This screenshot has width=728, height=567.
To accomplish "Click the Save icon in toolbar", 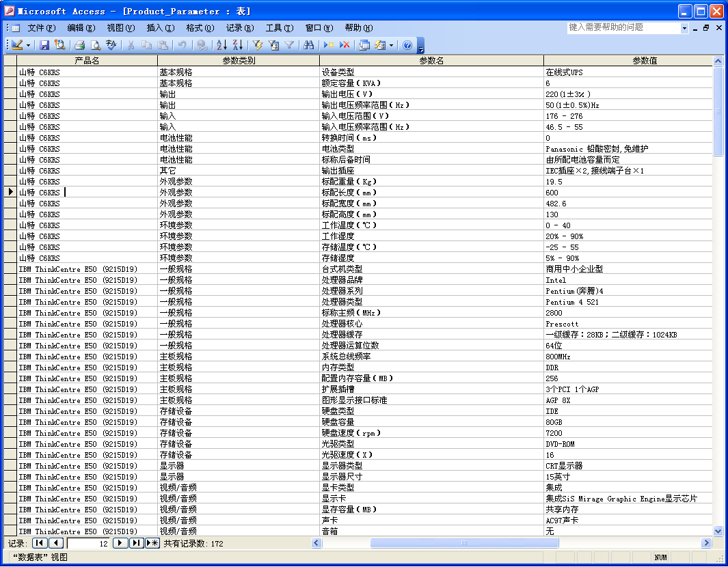I will click(x=44, y=45).
